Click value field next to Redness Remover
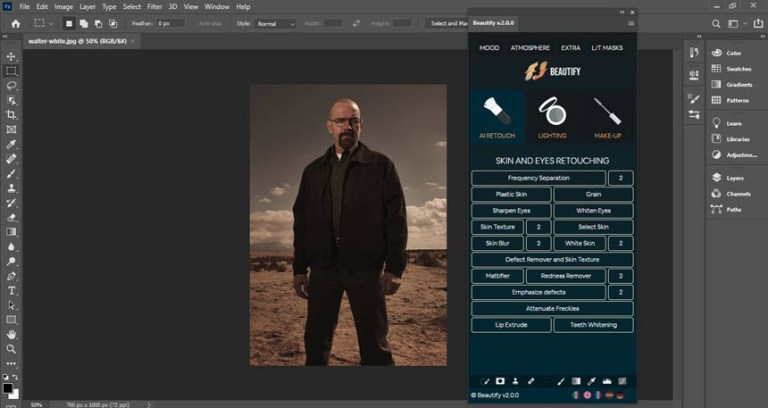The width and height of the screenshot is (768, 408). 621,276
